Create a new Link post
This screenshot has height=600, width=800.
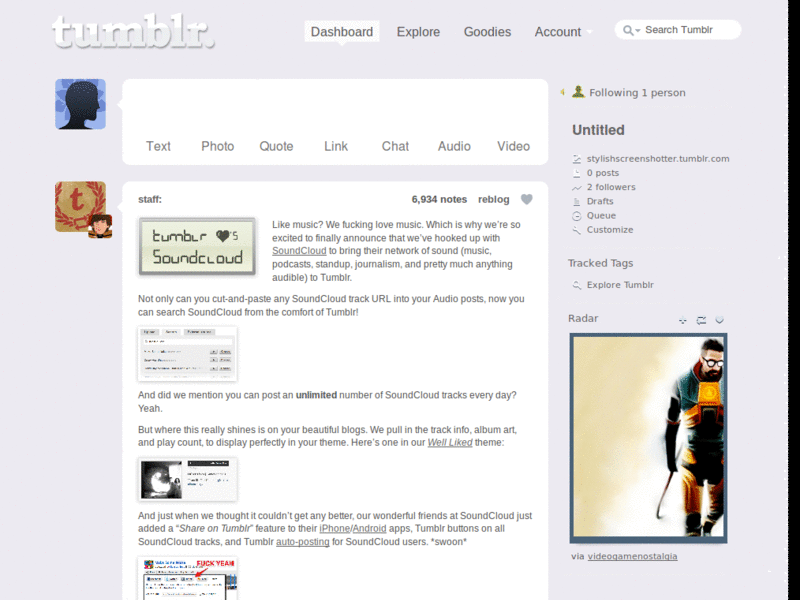pyautogui.click(x=336, y=146)
